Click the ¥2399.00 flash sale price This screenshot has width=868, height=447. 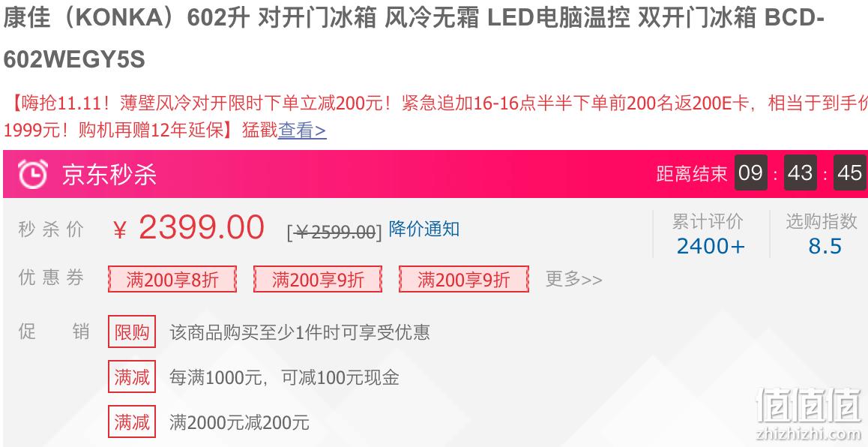(x=189, y=228)
